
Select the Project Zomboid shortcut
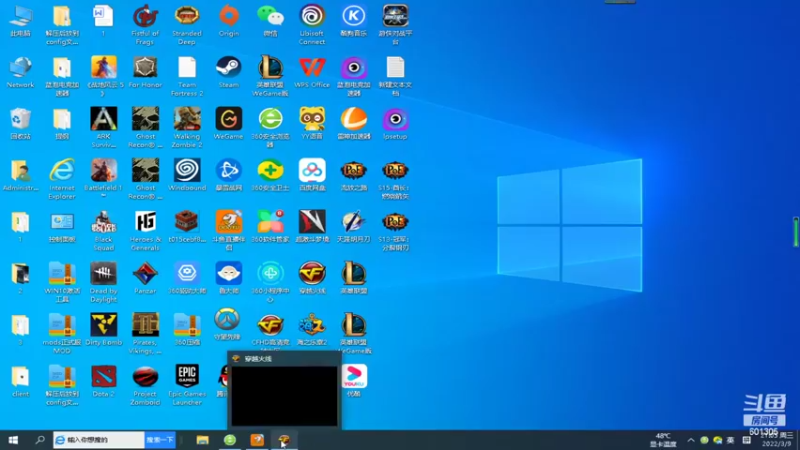[x=145, y=385]
